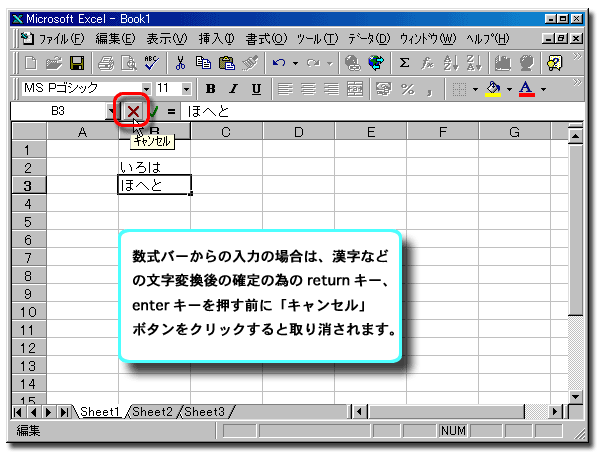Screen dimensions: 600x456
Task: Open the 表示(V) menu
Action: point(167,39)
